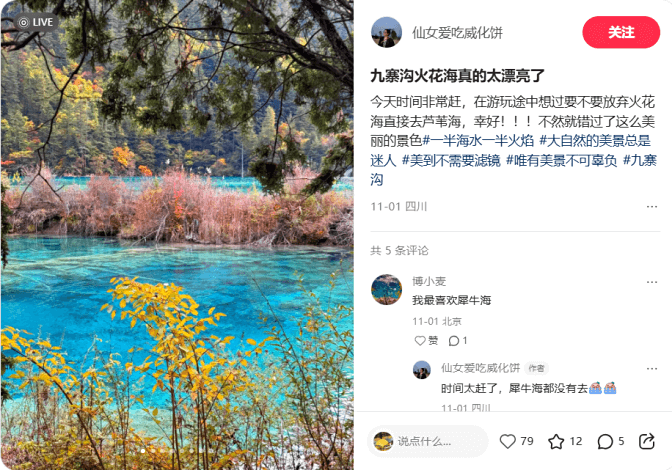Open the author avatar 仙女爱吃威化饼
The width and height of the screenshot is (672, 470).
(387, 32)
